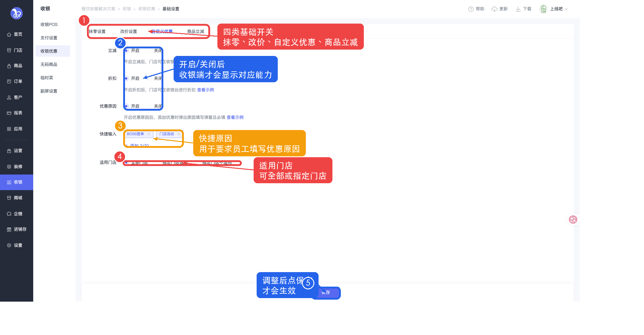
Task: Select the highlighted 收银 cashier icon
Action: [9, 182]
